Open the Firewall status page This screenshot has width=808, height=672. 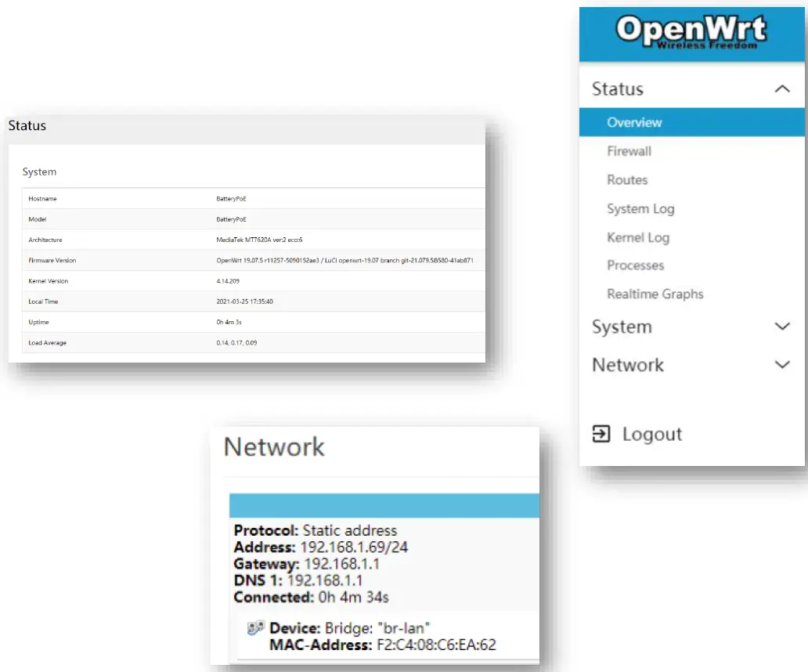[629, 151]
